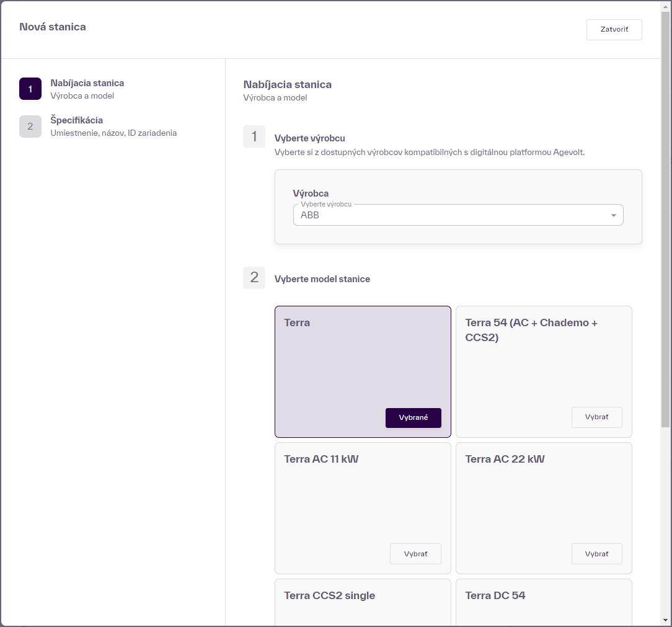The image size is (672, 627).
Task: Close dialog with Zatvoriť button
Action: 614,30
